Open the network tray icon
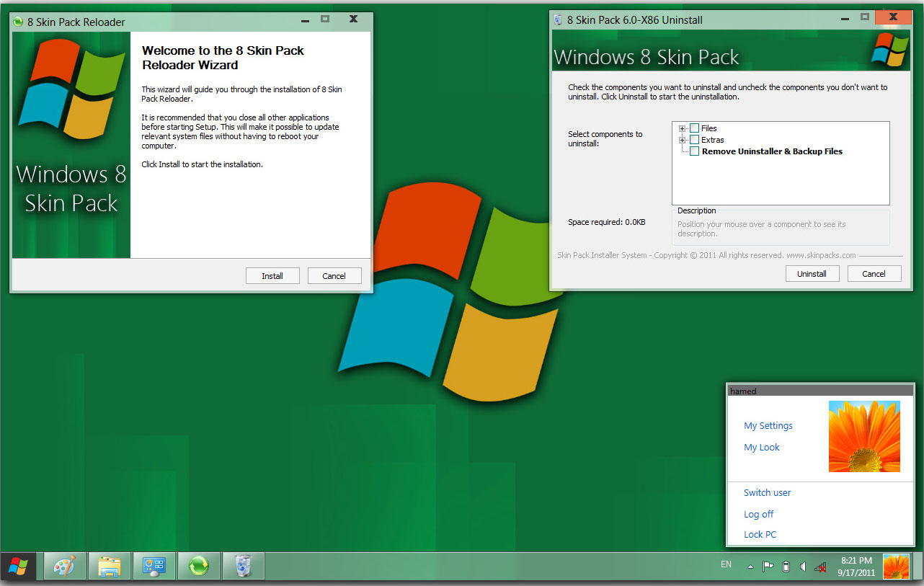The image size is (924, 586). (820, 567)
